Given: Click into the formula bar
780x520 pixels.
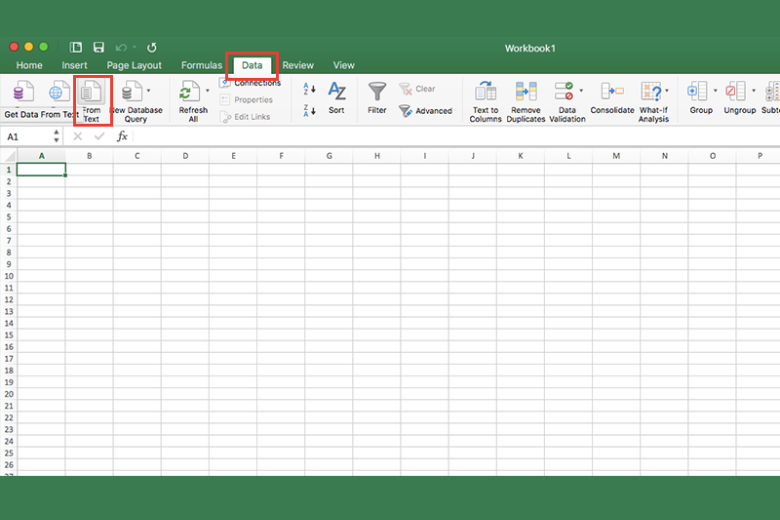Looking at the screenshot, I should coord(455,136).
